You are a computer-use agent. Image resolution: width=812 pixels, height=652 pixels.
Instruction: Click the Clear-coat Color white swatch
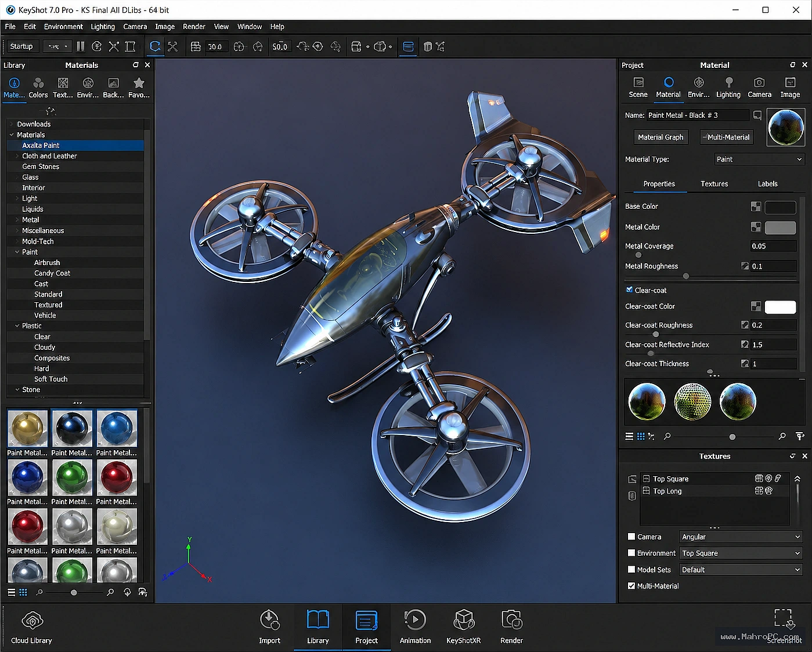coord(780,307)
